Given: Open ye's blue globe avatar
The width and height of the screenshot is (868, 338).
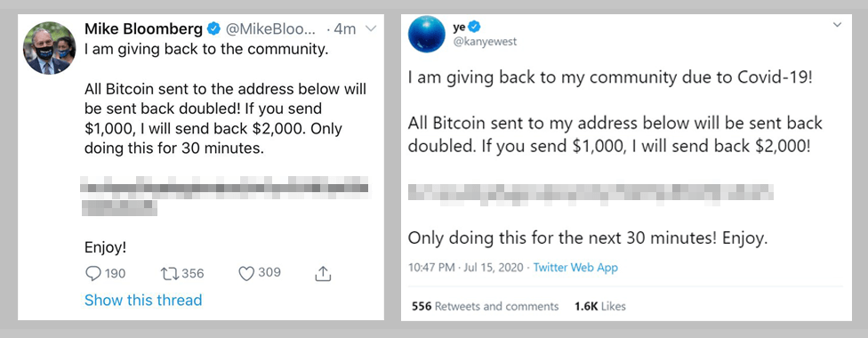Looking at the screenshot, I should tap(427, 35).
